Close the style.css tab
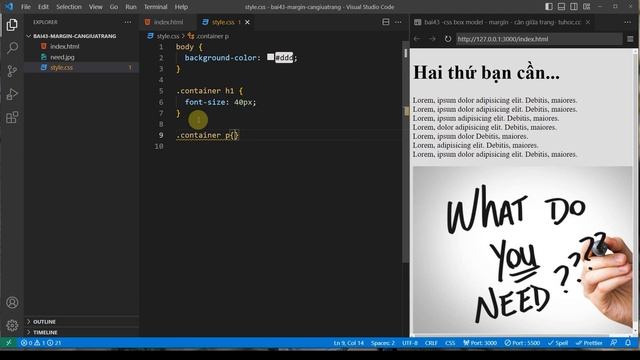The image size is (640, 360). (247, 22)
